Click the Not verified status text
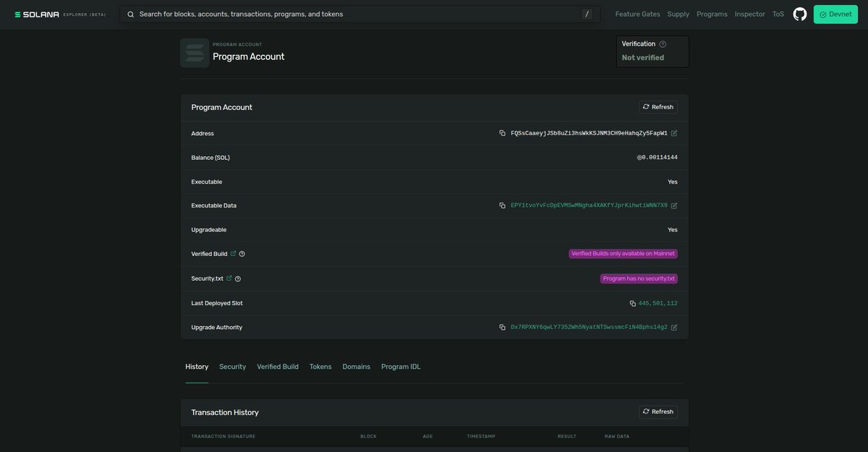Image resolution: width=868 pixels, height=452 pixels. coord(643,58)
